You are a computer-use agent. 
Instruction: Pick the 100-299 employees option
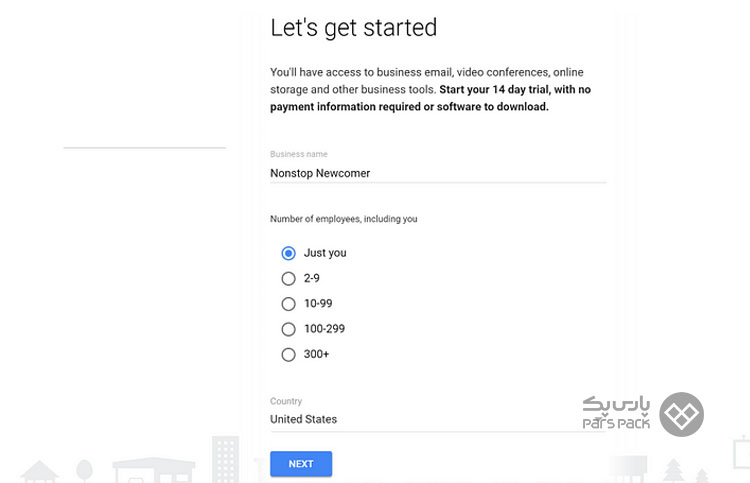288,329
